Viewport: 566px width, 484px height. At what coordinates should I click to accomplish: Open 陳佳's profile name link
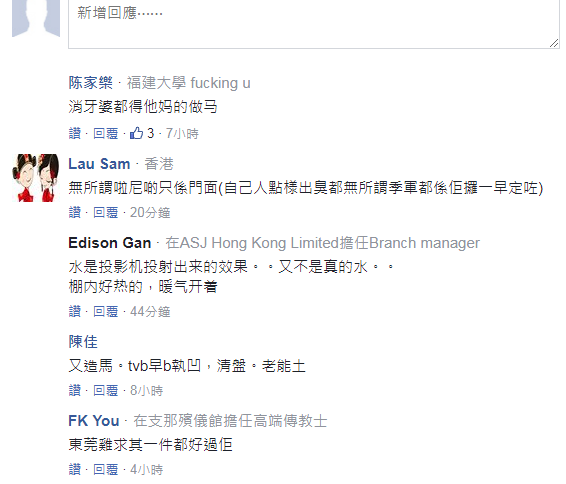(83, 342)
